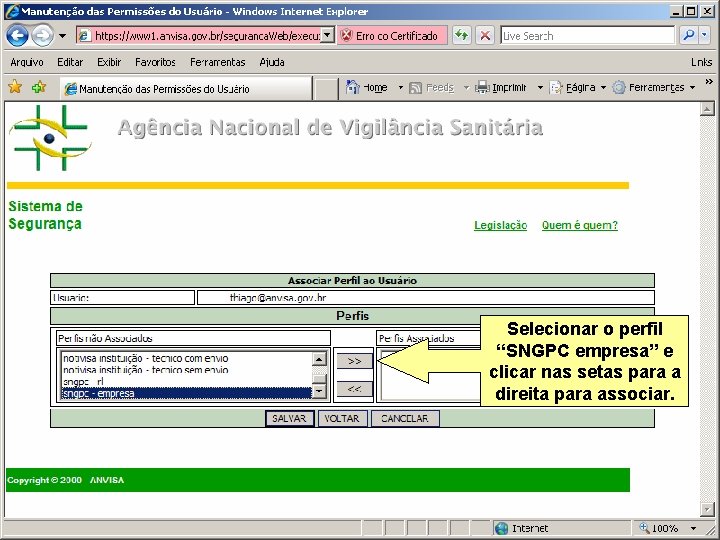The height and width of the screenshot is (540, 720).
Task: Open the Ferramentas menu in the menu bar
Action: pyautogui.click(x=218, y=62)
